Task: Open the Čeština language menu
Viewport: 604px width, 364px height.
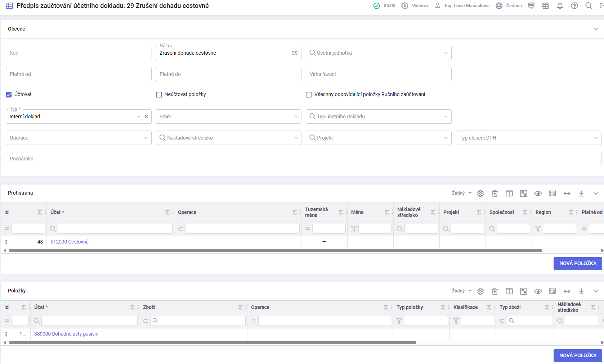Action: click(509, 6)
